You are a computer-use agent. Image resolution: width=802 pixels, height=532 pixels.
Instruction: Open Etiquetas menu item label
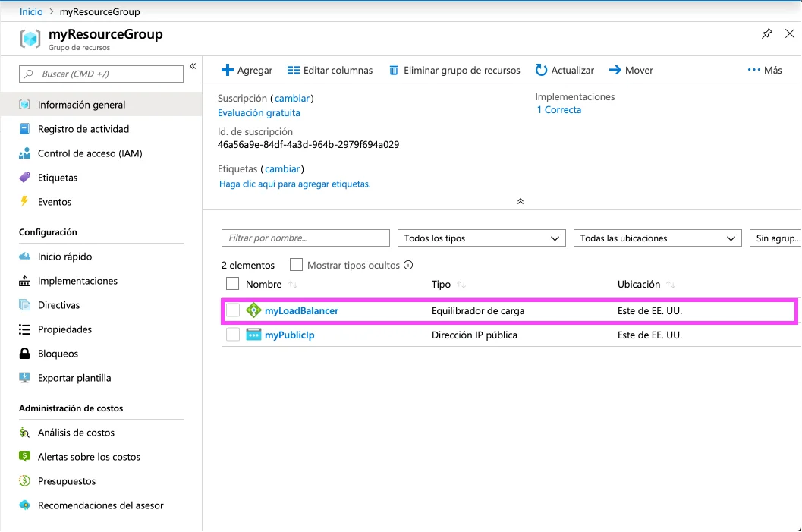pyautogui.click(x=58, y=178)
